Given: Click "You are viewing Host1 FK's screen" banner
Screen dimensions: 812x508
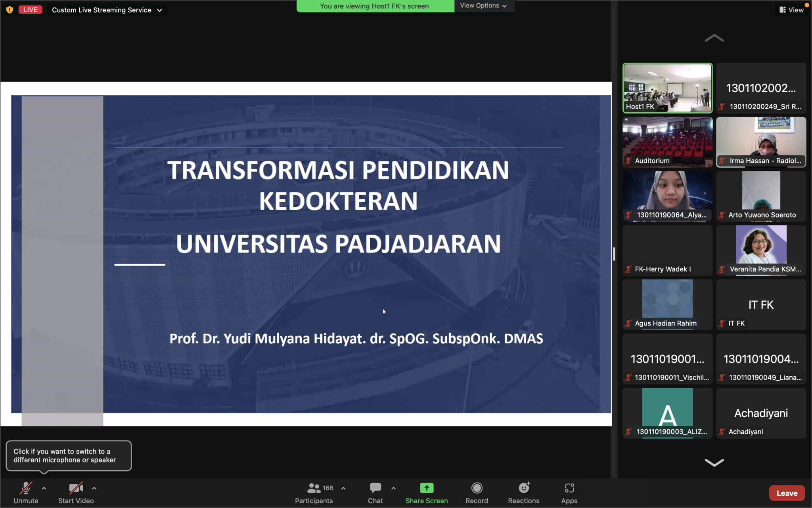Looking at the screenshot, I should tap(375, 6).
